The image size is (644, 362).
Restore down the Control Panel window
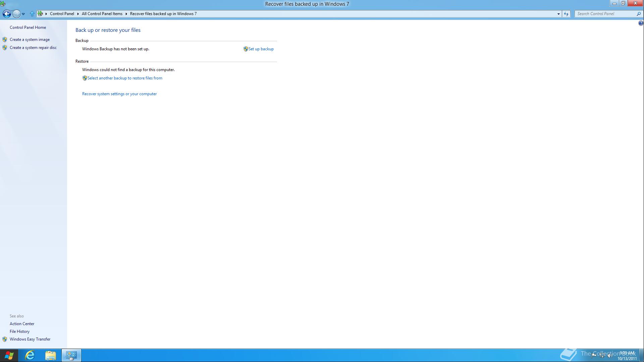coord(623,3)
